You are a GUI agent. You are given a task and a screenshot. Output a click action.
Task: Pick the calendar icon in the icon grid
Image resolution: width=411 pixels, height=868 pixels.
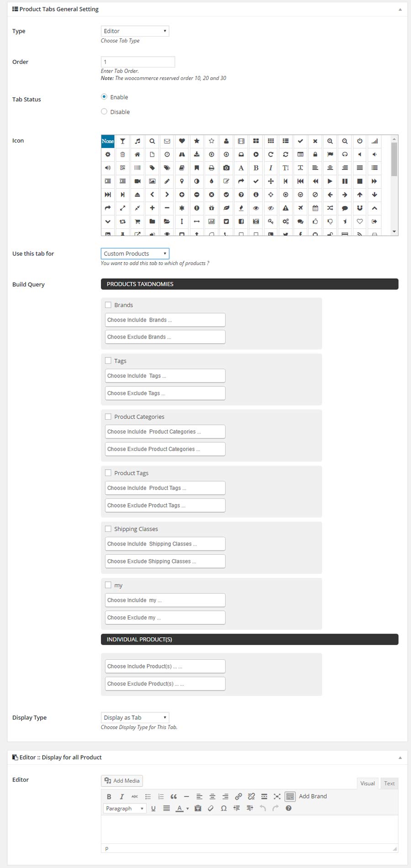click(315, 208)
